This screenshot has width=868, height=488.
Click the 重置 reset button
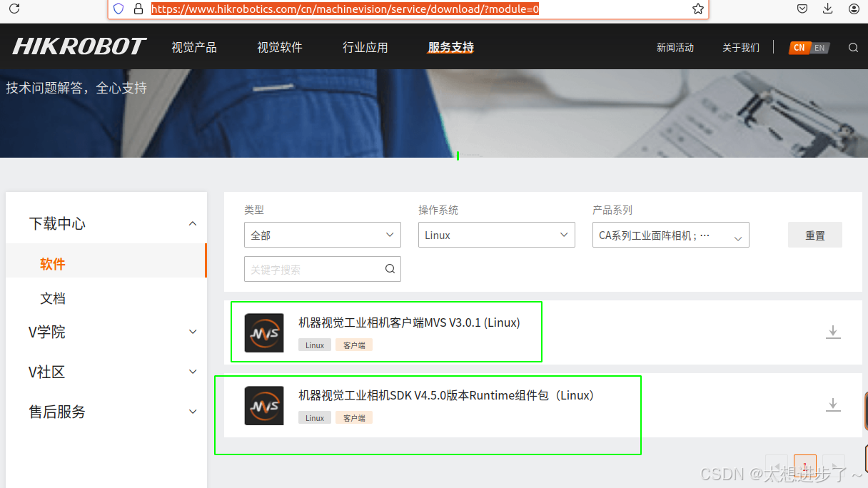tap(815, 235)
